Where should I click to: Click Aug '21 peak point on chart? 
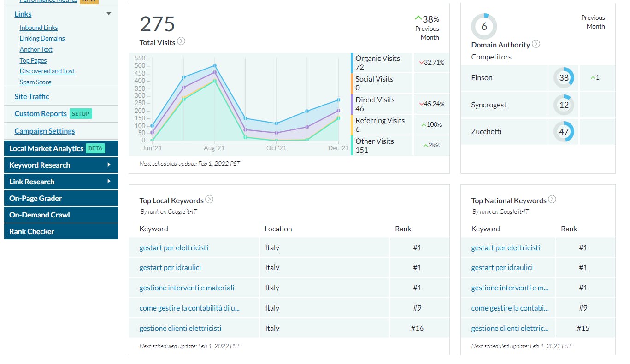click(x=215, y=65)
